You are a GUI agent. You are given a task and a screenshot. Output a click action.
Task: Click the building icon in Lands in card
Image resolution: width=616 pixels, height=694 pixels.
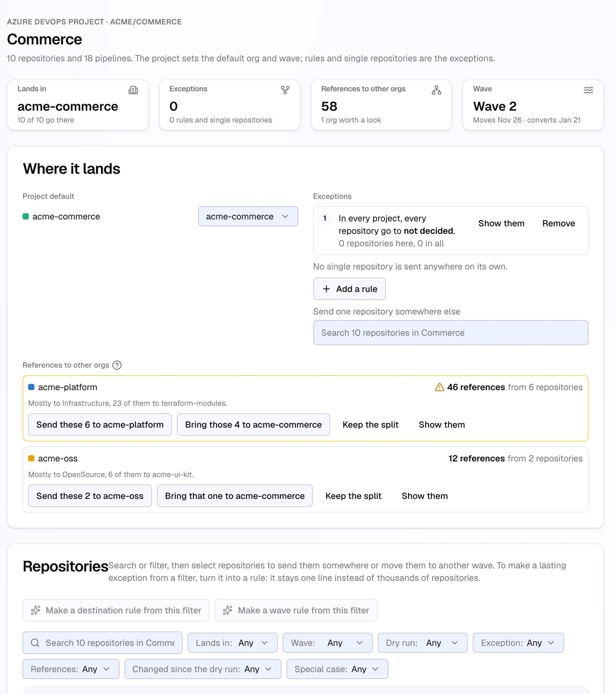point(133,90)
